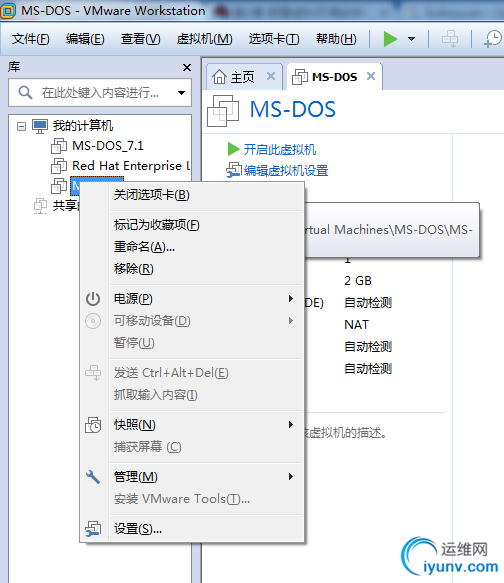Image resolution: width=504 pixels, height=583 pixels.
Task: Click the shared VMs icon in library tree
Action: click(41, 206)
